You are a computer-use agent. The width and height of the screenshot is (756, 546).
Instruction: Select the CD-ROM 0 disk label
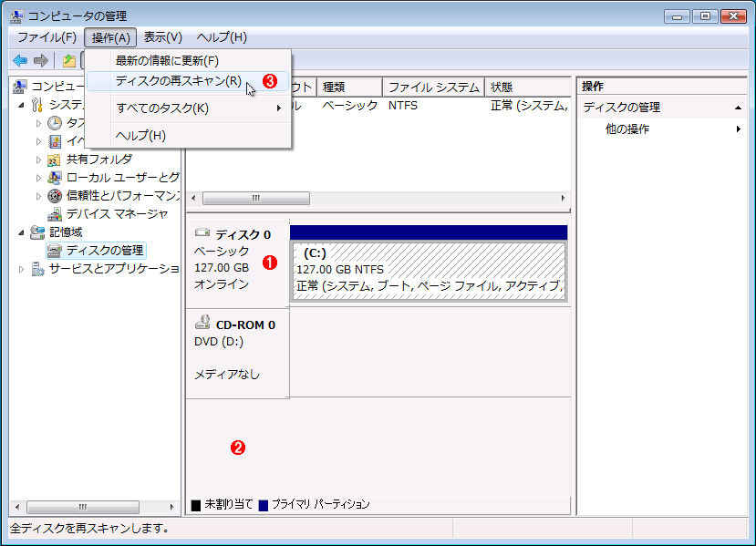pos(238,354)
